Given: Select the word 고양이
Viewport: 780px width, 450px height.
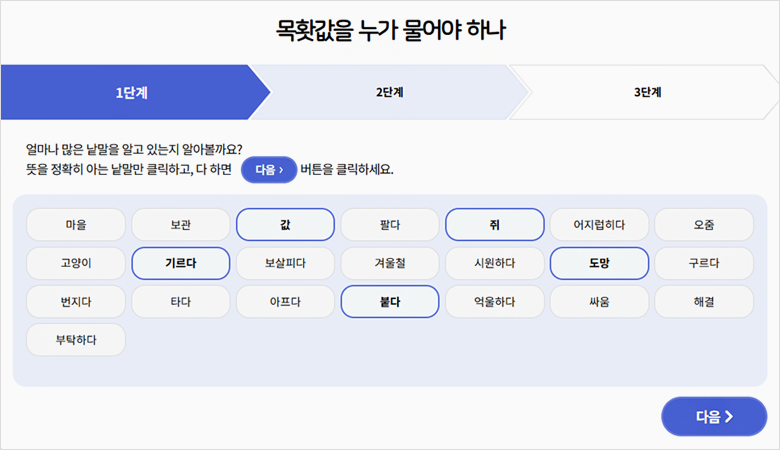Looking at the screenshot, I should (x=76, y=263).
